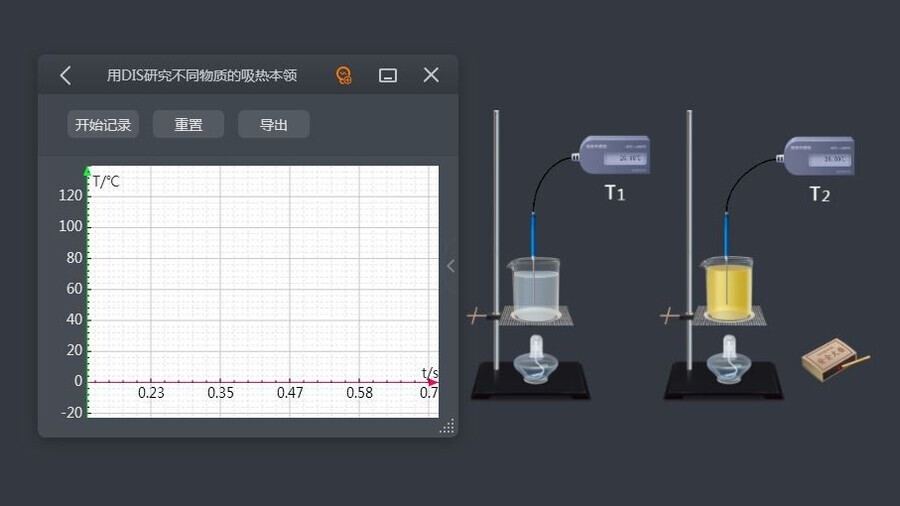Close the DIS experiment panel

[431, 75]
